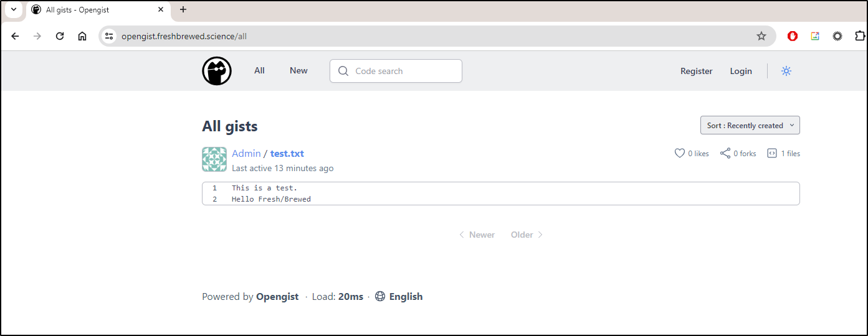Click the Opengist logo in header

(x=217, y=71)
